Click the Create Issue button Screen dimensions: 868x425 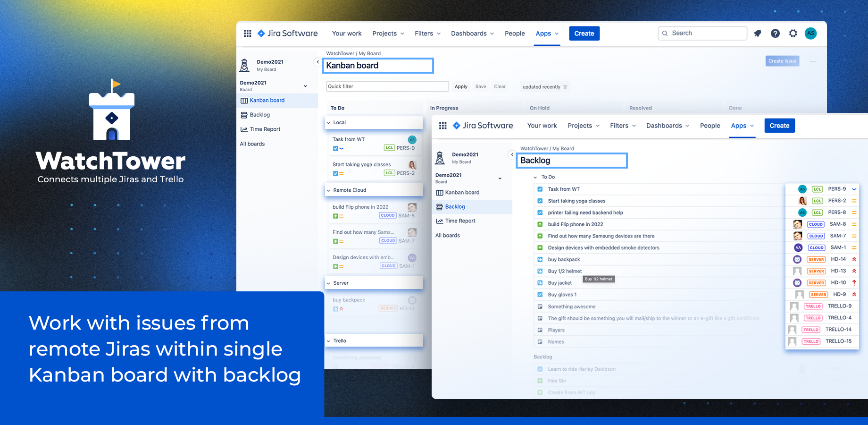tap(782, 61)
